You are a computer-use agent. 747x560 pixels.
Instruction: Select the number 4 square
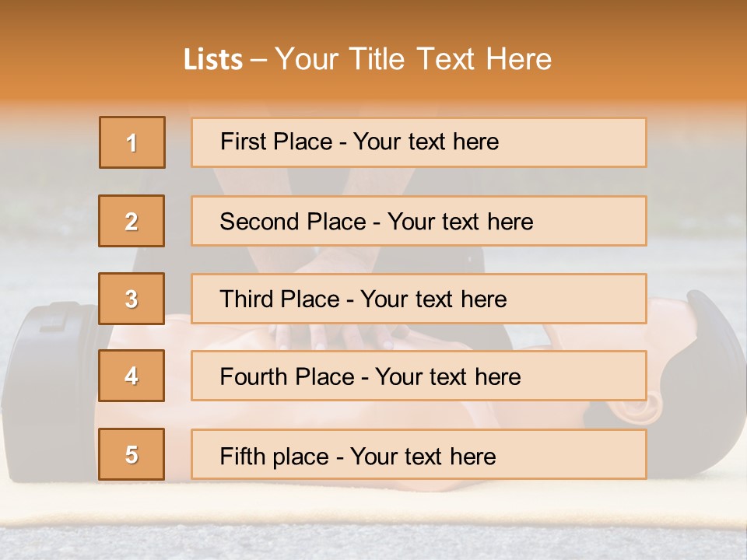132,376
